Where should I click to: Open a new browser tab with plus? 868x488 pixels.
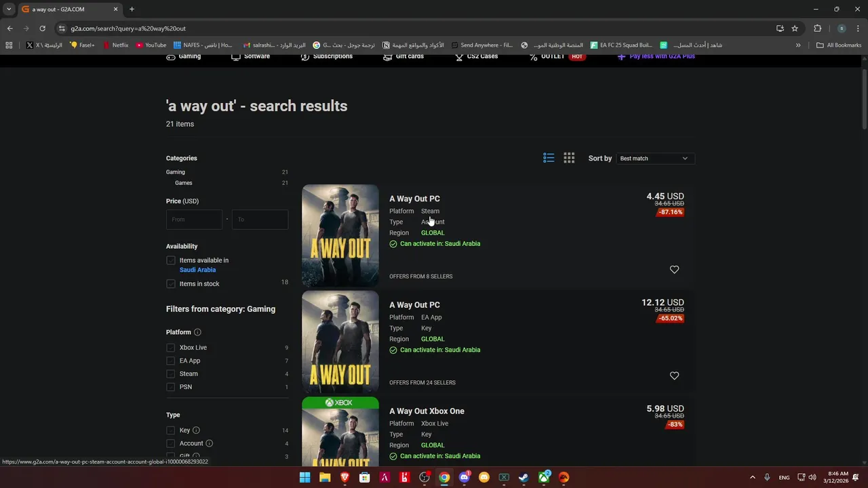(132, 9)
